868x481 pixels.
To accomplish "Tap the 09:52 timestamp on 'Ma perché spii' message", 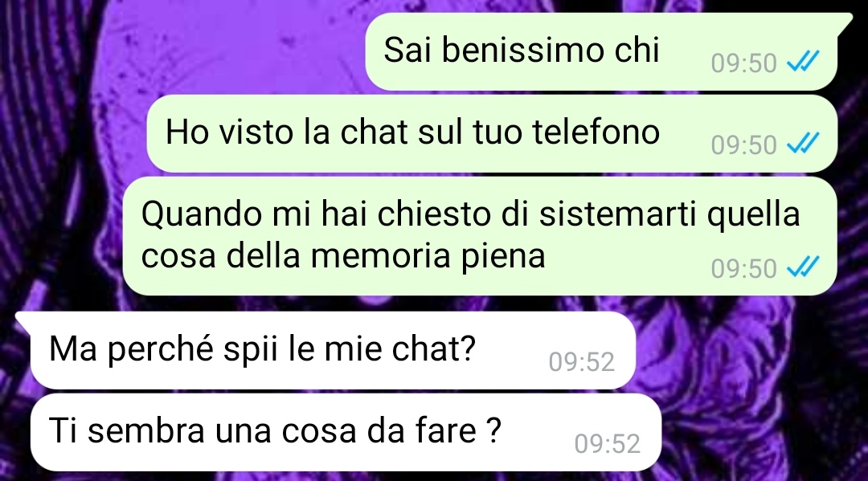I will pos(582,362).
